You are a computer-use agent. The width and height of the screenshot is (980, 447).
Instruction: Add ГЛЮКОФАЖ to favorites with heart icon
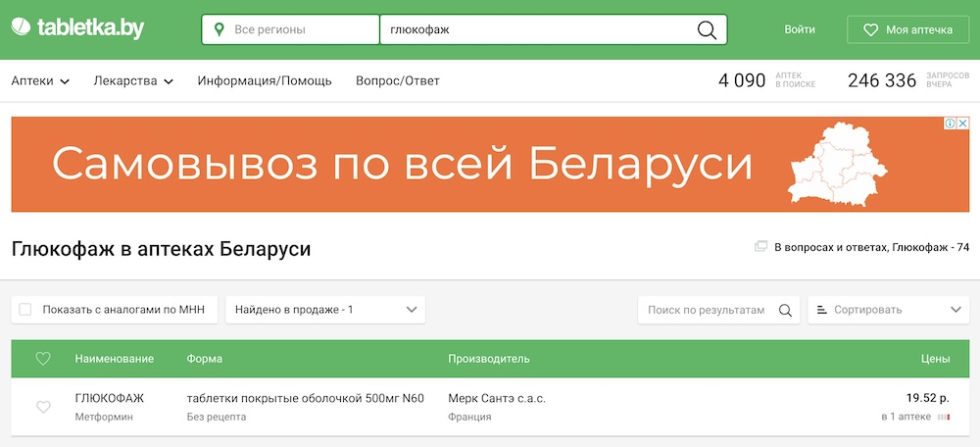click(x=43, y=407)
